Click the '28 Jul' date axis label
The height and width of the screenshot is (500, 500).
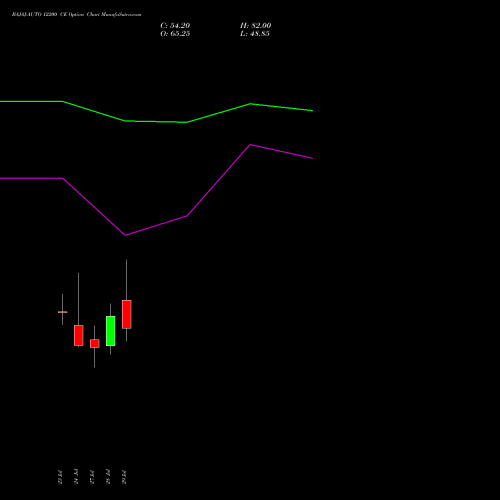coord(108,477)
